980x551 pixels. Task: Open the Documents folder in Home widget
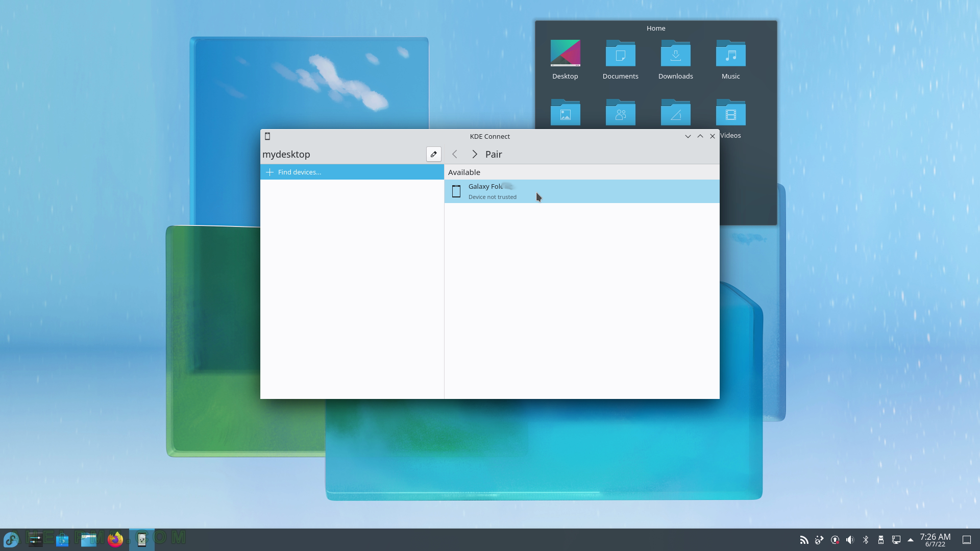620,60
